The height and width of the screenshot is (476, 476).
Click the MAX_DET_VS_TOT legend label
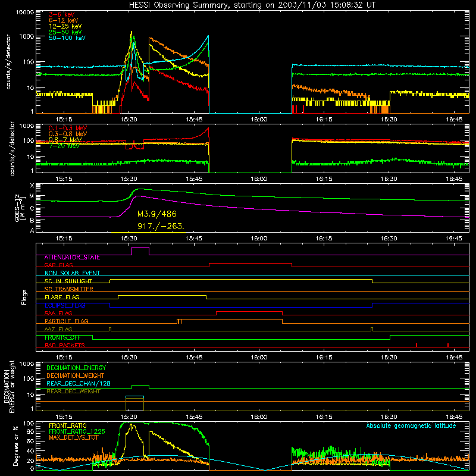coord(74,438)
